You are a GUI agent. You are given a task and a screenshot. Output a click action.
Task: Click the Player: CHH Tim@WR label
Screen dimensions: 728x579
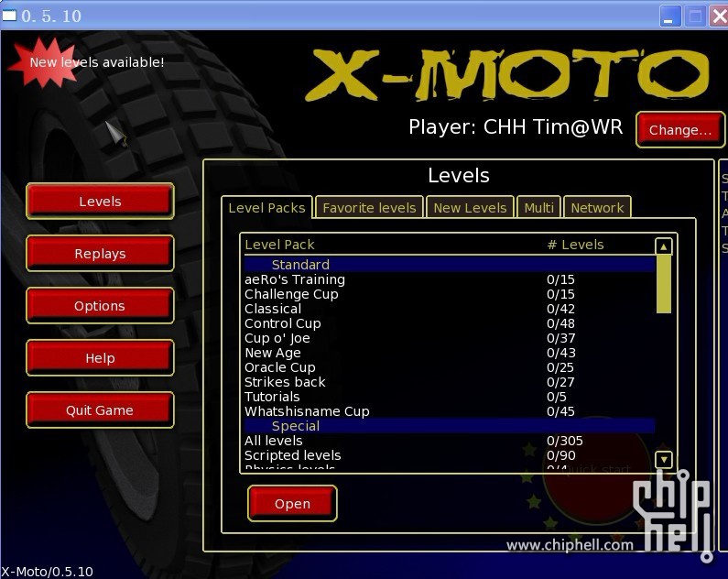[x=516, y=127]
